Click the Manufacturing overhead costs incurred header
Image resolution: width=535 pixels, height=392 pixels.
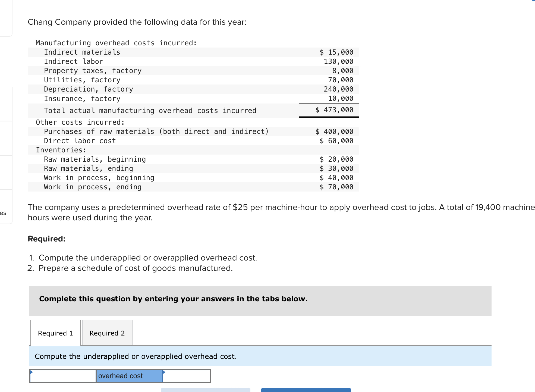pos(116,43)
